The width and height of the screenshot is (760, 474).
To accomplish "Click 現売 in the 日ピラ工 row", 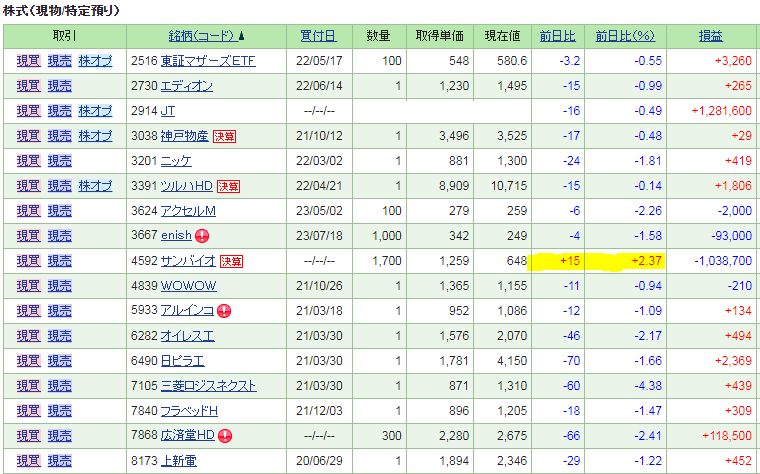I will (x=60, y=361).
